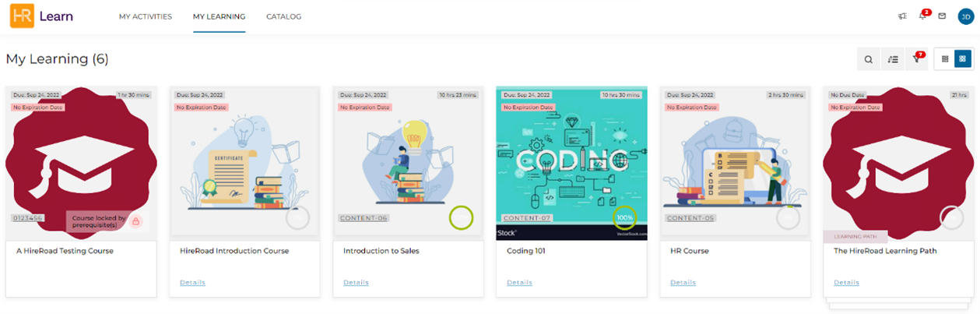Click the 0123456 code label
The image size is (980, 314).
pos(28,218)
